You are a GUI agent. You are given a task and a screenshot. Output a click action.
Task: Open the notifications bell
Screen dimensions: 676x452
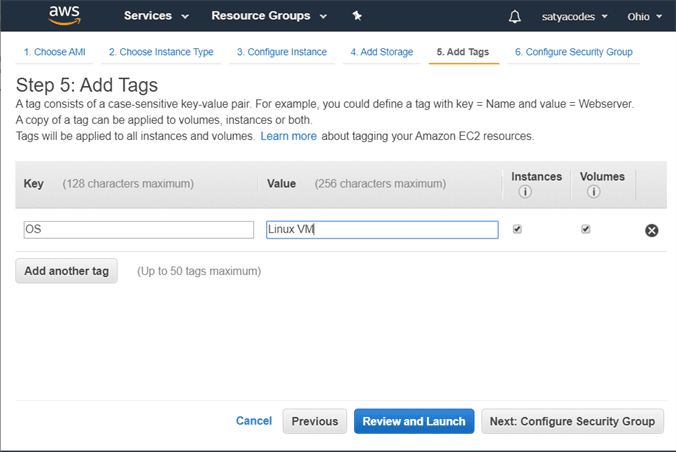click(515, 17)
